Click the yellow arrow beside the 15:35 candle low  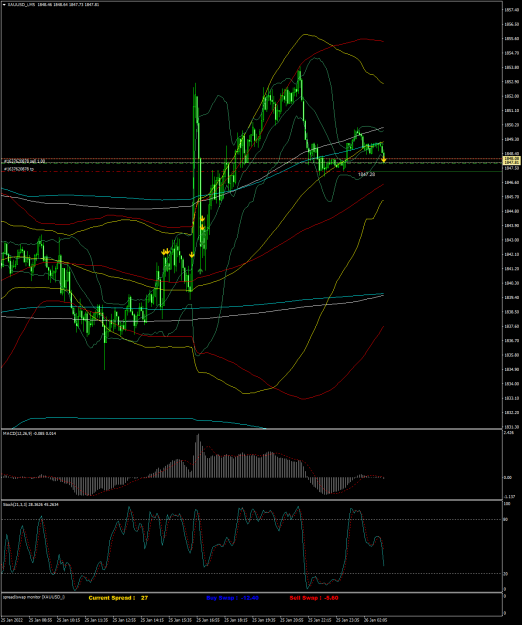(x=192, y=254)
